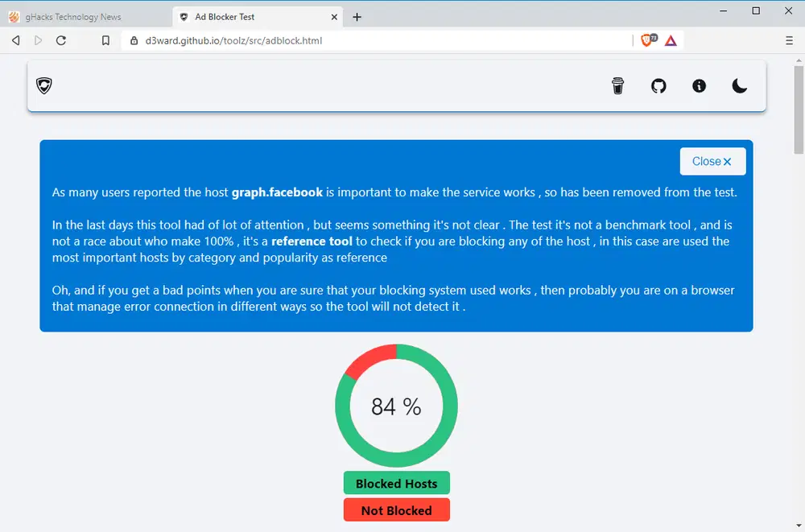
Task: Click the address bar URL field
Action: point(362,40)
